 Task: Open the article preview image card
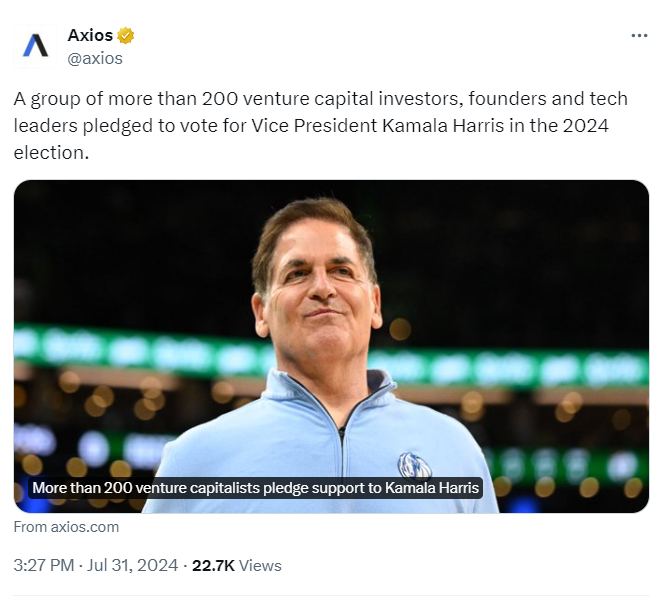(331, 346)
